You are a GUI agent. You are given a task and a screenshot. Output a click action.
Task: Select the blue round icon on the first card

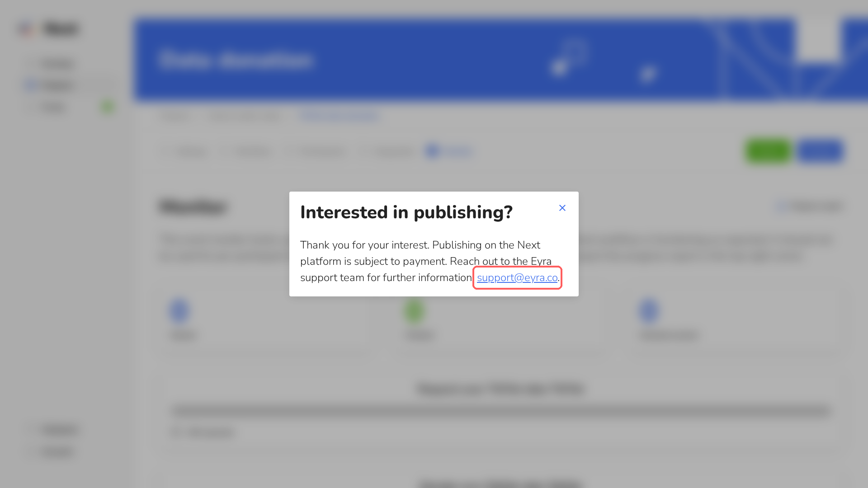click(x=179, y=310)
